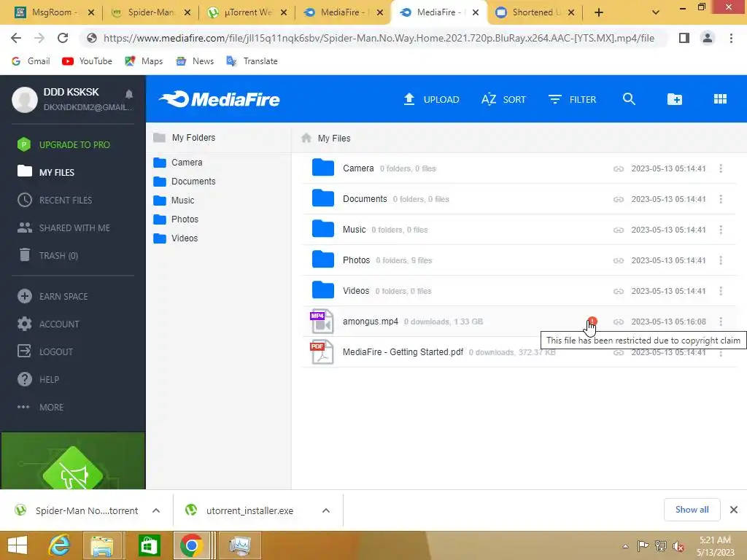Viewport: 747px width, 560px height.
Task: Expand the utorrent_installer.exe download options
Action: click(326, 510)
